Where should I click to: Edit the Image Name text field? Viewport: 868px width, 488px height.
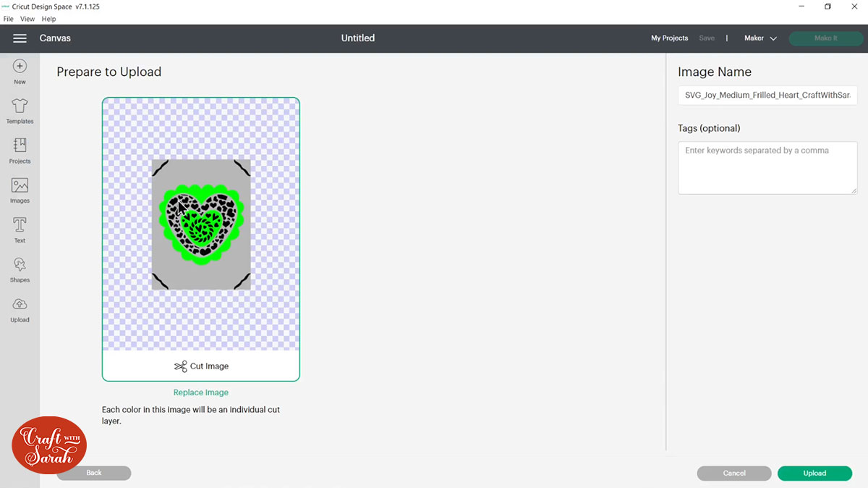coord(767,95)
